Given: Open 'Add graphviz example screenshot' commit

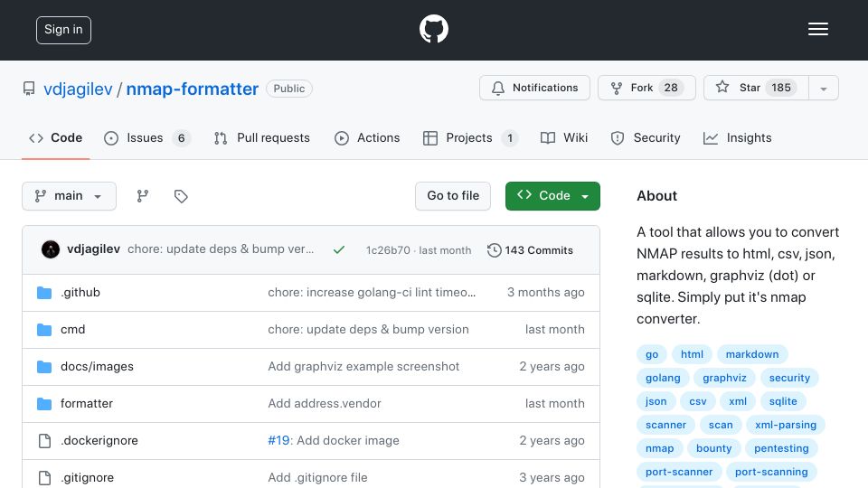Looking at the screenshot, I should [363, 367].
